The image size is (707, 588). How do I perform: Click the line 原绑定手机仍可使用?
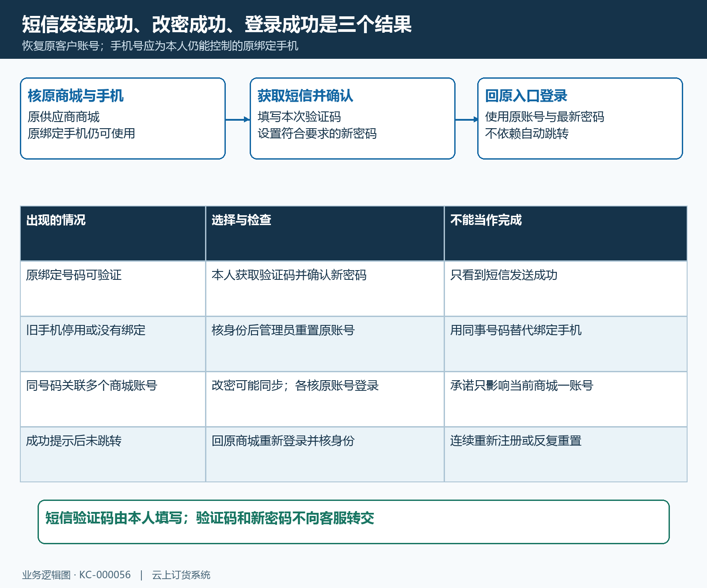pyautogui.click(x=81, y=134)
